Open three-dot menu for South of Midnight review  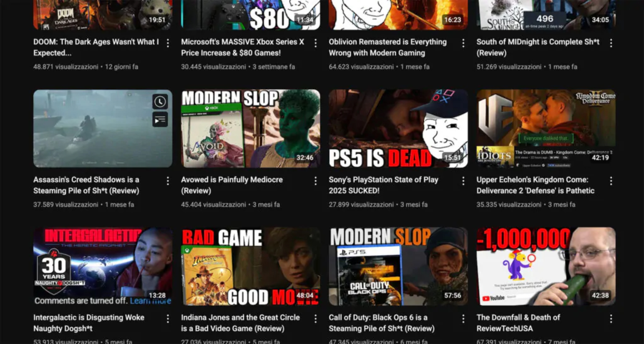tap(611, 43)
